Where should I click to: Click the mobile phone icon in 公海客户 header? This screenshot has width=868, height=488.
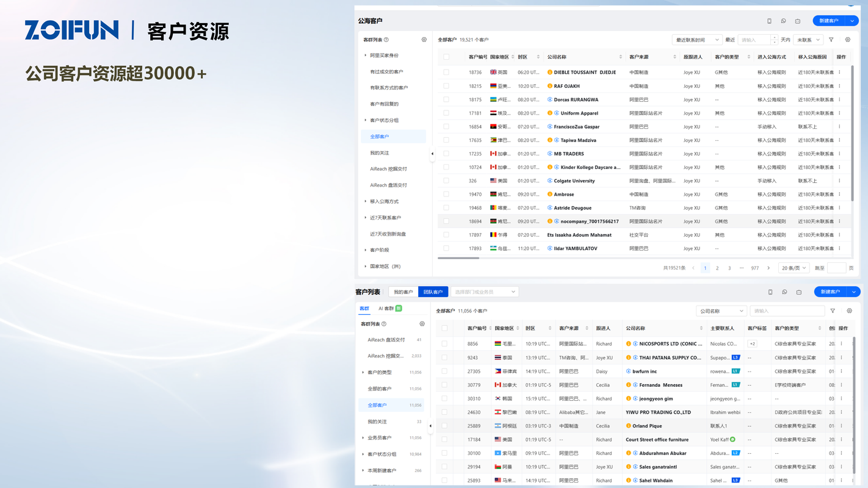[x=769, y=21]
